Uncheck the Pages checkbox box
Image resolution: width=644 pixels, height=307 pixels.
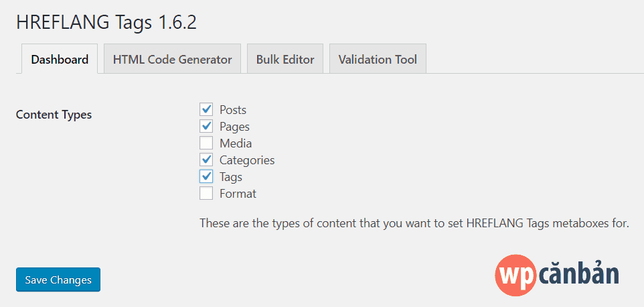tap(206, 126)
